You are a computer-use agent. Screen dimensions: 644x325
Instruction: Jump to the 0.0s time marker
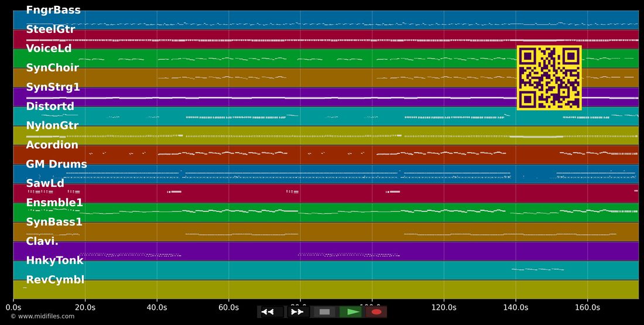pos(13,307)
